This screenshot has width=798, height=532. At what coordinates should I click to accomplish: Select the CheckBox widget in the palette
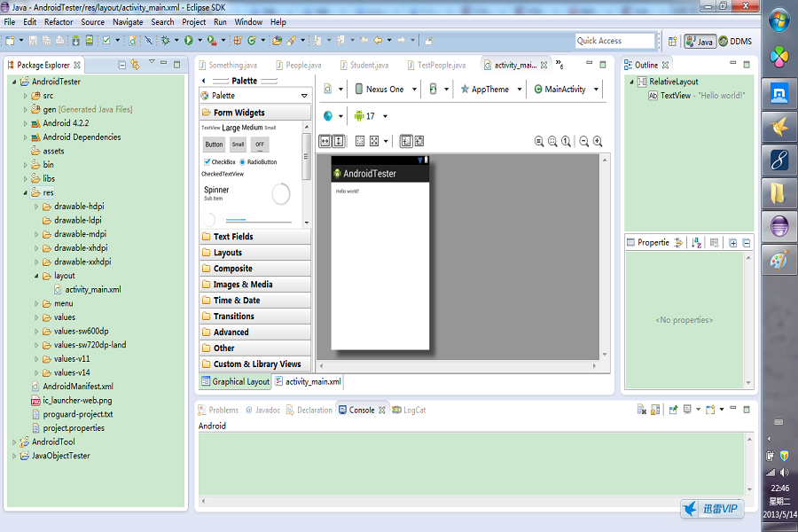click(x=219, y=162)
